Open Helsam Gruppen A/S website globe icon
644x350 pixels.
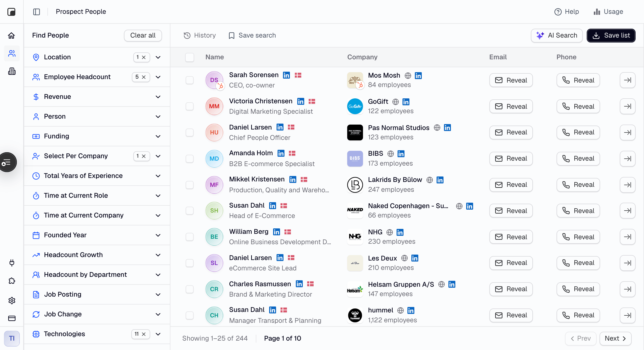coord(442,284)
